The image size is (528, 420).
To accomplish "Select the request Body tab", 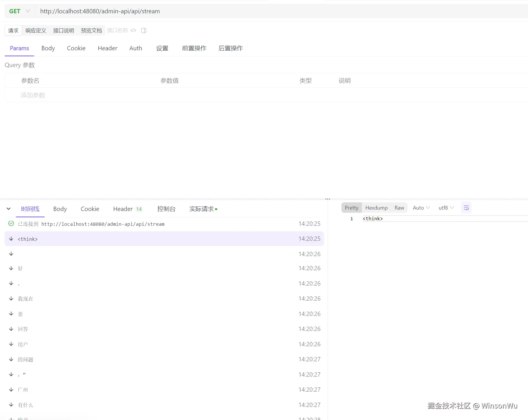I will (x=48, y=48).
